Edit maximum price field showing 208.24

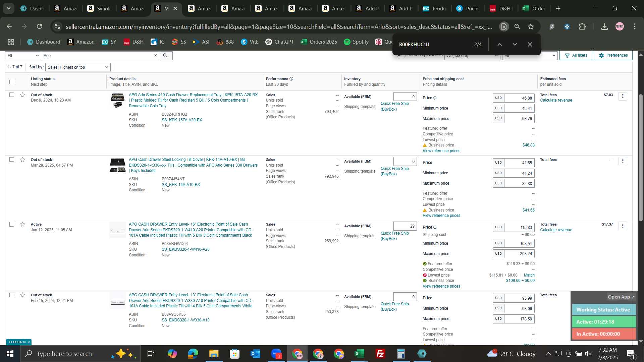pos(519,254)
